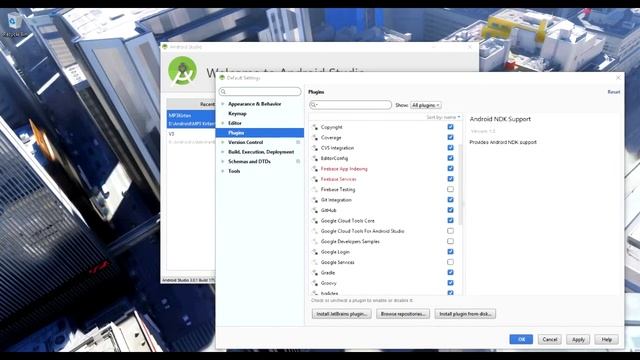Screen dimensions: 640x360
Task: Uncheck the Groovy plugin checkbox
Action: point(450,283)
